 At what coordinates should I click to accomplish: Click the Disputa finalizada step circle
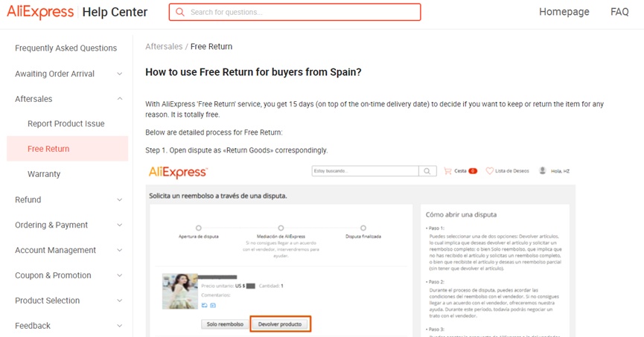(x=363, y=228)
